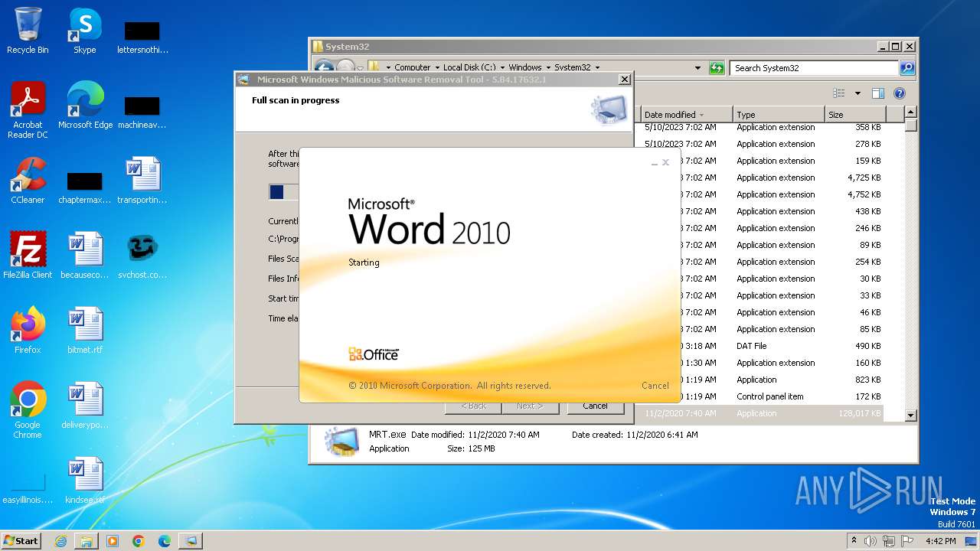Select the kindsee.rtf document icon

point(85,481)
